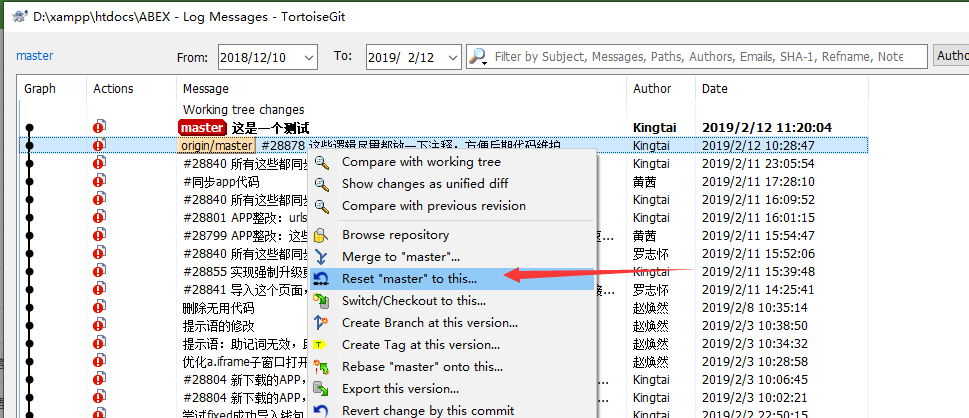969x418 pixels.
Task: Click the Compare with previous revision icon
Action: 321,206
